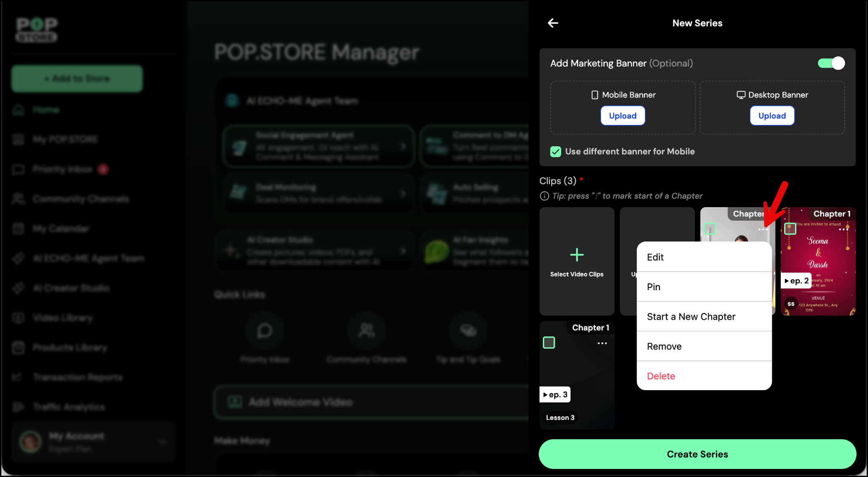Click the Tip info circle icon
This screenshot has height=477, width=868.
(x=544, y=196)
